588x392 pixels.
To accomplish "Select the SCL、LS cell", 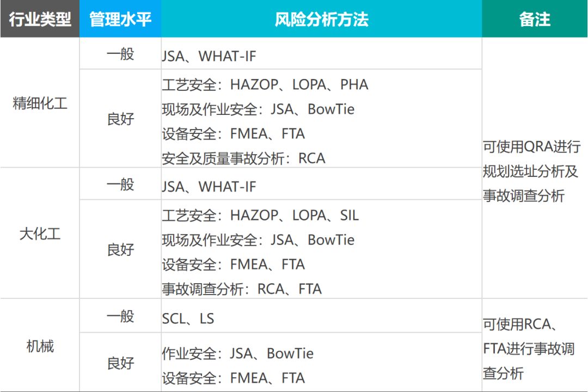I will 188,318.
